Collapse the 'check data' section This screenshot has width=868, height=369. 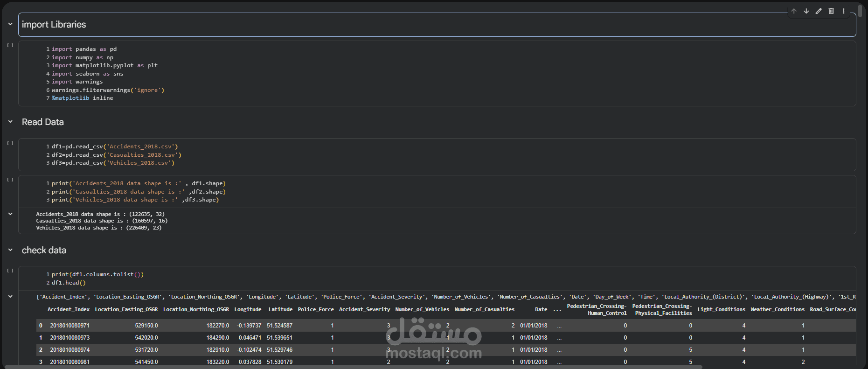pyautogui.click(x=10, y=250)
